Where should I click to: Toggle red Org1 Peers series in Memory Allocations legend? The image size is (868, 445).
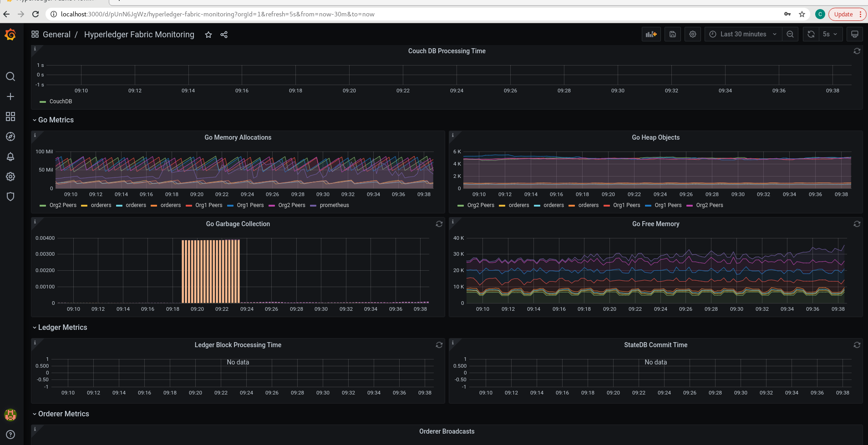point(208,205)
